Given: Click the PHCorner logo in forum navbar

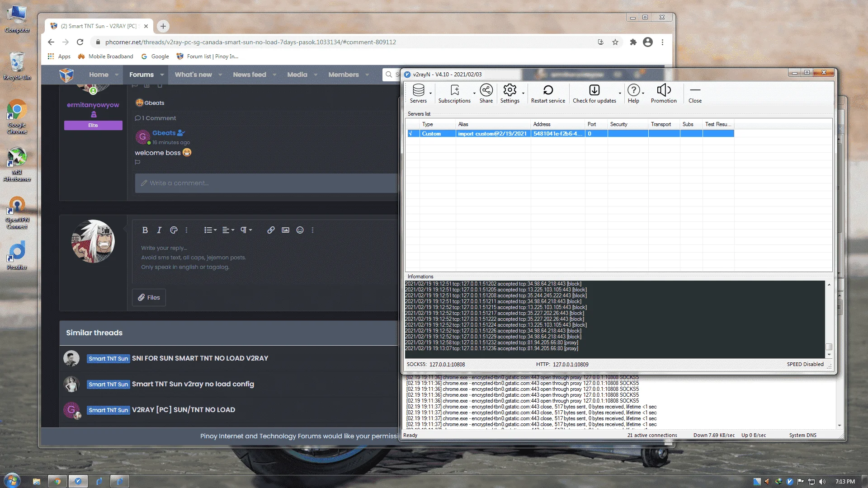Looking at the screenshot, I should point(66,75).
